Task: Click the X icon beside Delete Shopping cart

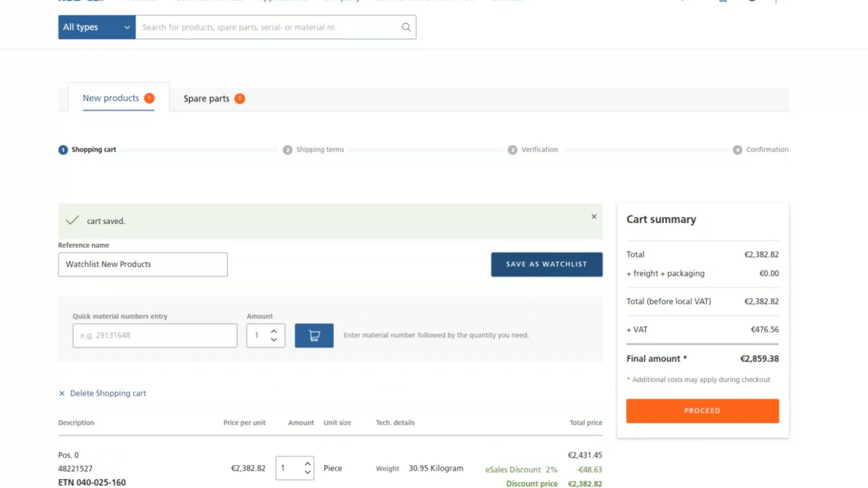Action: (x=62, y=393)
